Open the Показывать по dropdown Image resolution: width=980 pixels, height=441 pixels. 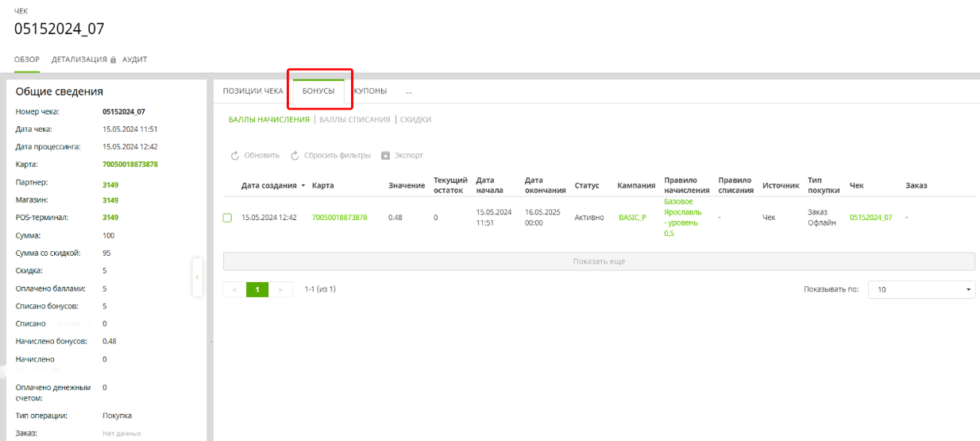click(x=921, y=290)
